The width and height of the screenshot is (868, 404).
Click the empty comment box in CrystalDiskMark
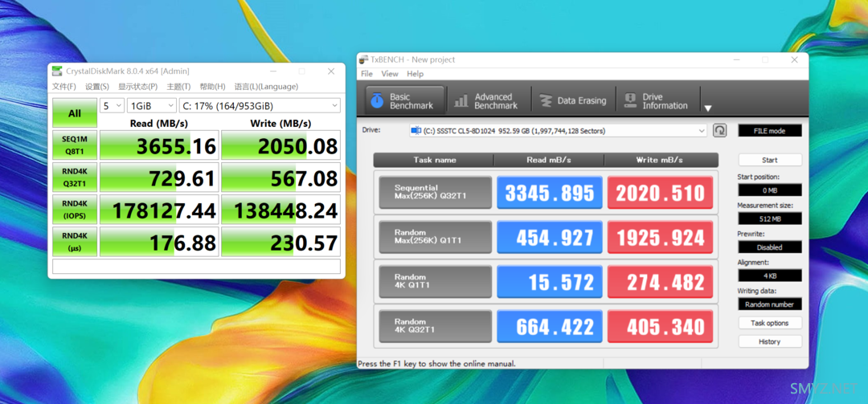tap(197, 266)
